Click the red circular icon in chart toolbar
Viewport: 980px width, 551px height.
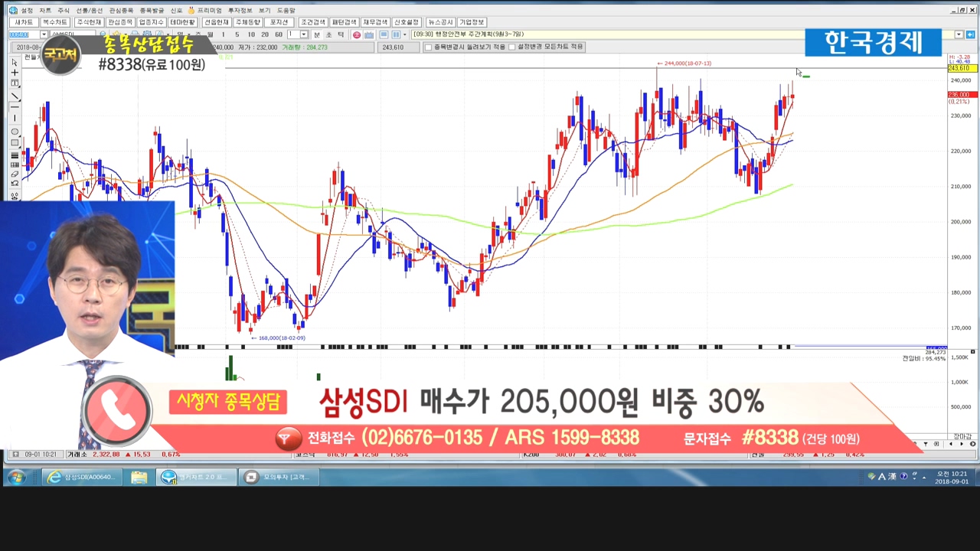pyautogui.click(x=357, y=34)
